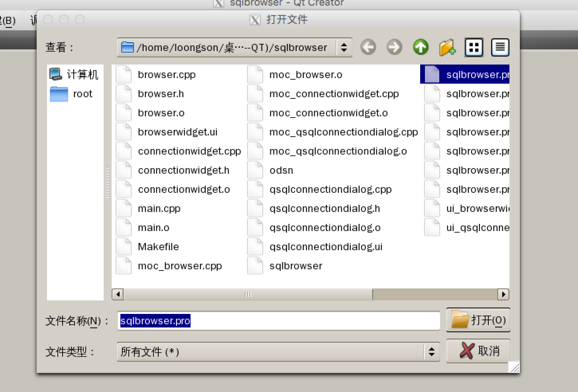Select file moc_browser.o
The height and width of the screenshot is (392, 578).
point(306,74)
